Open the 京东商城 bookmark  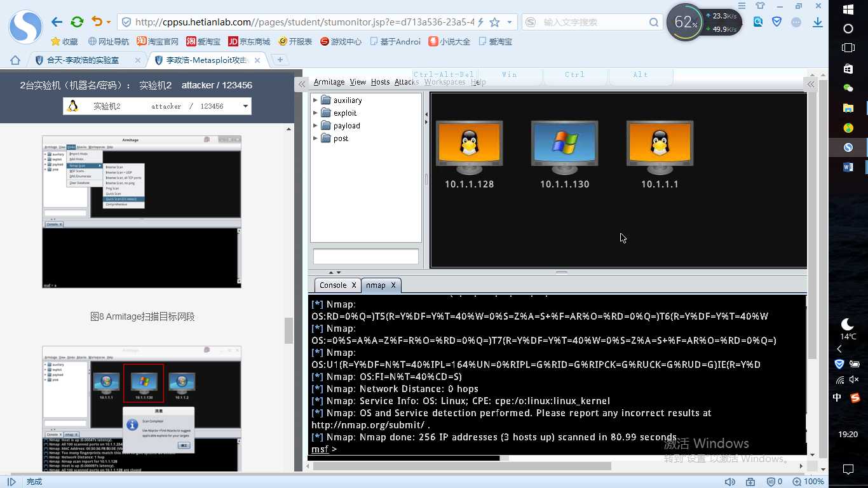click(249, 41)
